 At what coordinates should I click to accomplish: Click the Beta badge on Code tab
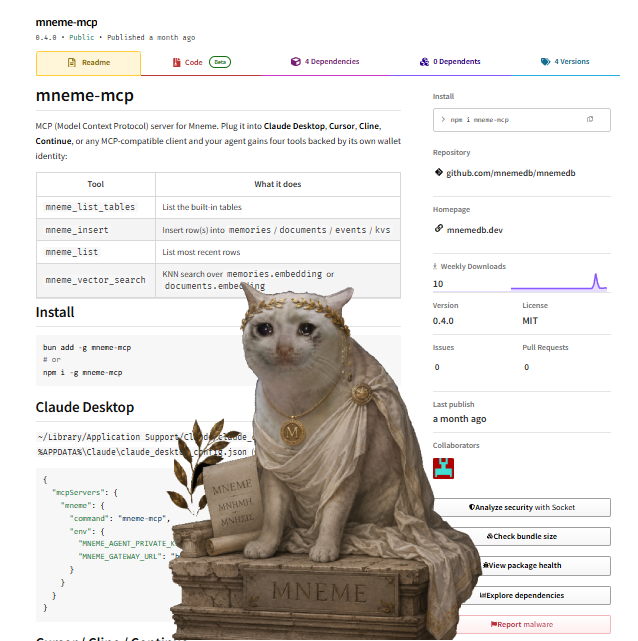(x=220, y=62)
